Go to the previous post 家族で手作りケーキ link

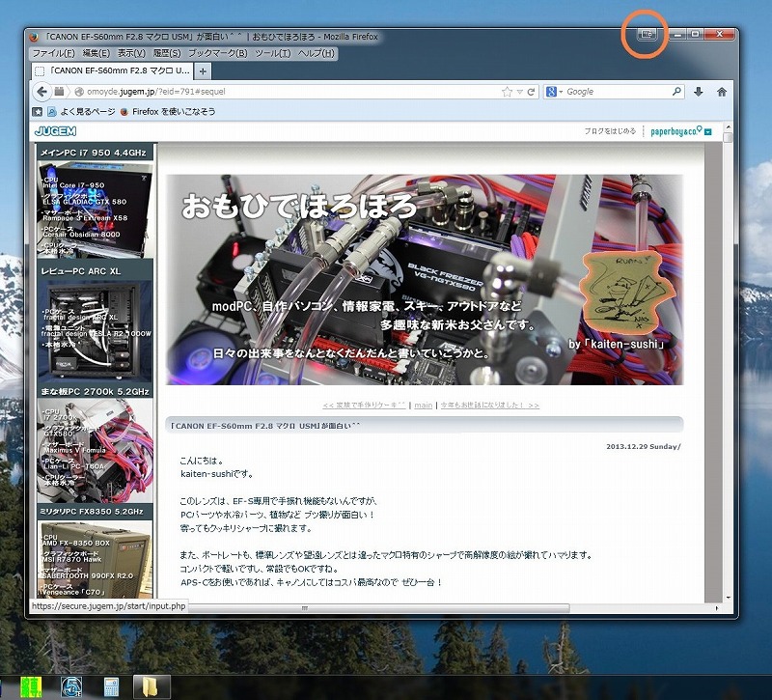(365, 405)
